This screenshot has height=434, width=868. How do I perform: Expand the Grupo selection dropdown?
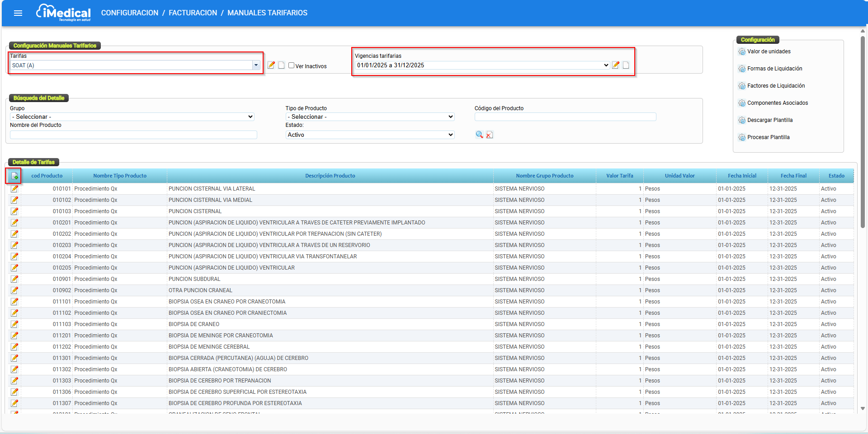pos(132,117)
